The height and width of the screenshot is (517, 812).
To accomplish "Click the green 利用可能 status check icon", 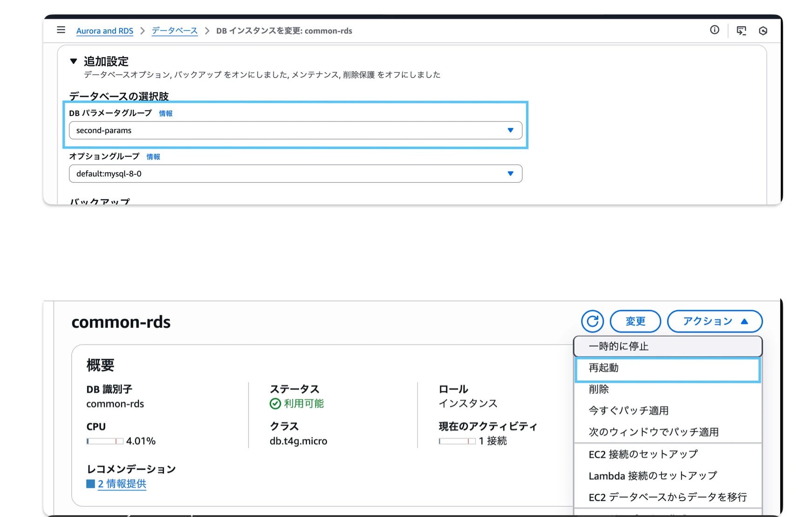I will tap(275, 404).
